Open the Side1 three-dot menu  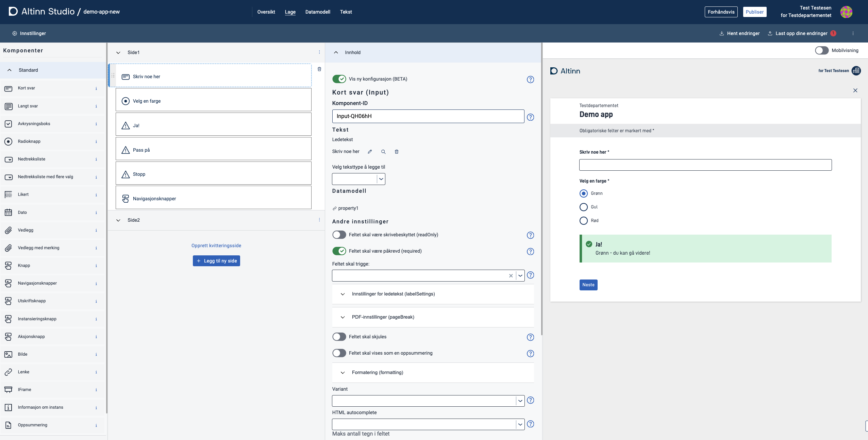click(x=319, y=52)
